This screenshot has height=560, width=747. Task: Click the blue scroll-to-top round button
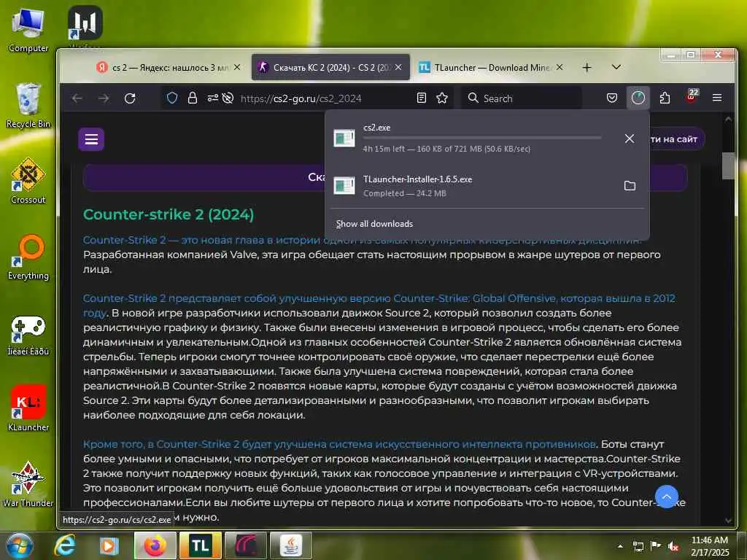click(x=667, y=497)
